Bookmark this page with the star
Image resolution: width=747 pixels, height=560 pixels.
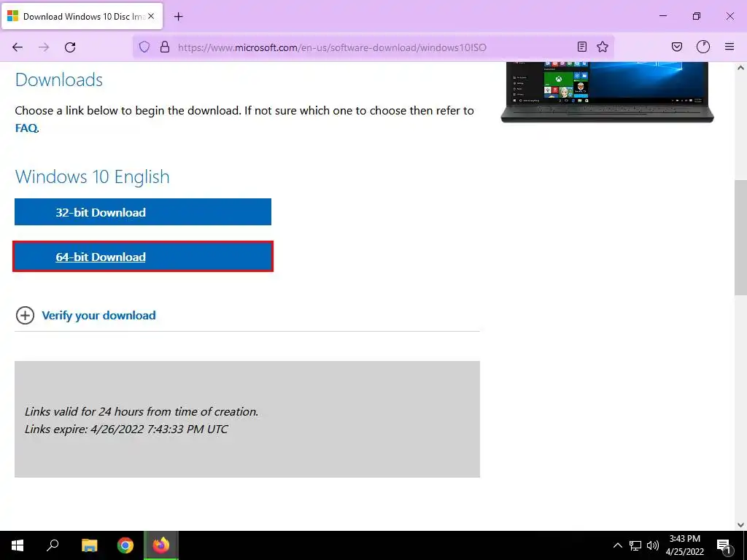click(x=603, y=47)
